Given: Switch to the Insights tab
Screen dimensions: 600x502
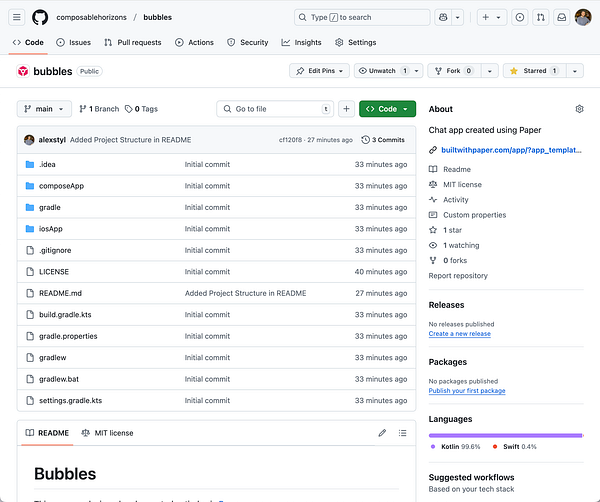Looking at the screenshot, I should [x=302, y=42].
